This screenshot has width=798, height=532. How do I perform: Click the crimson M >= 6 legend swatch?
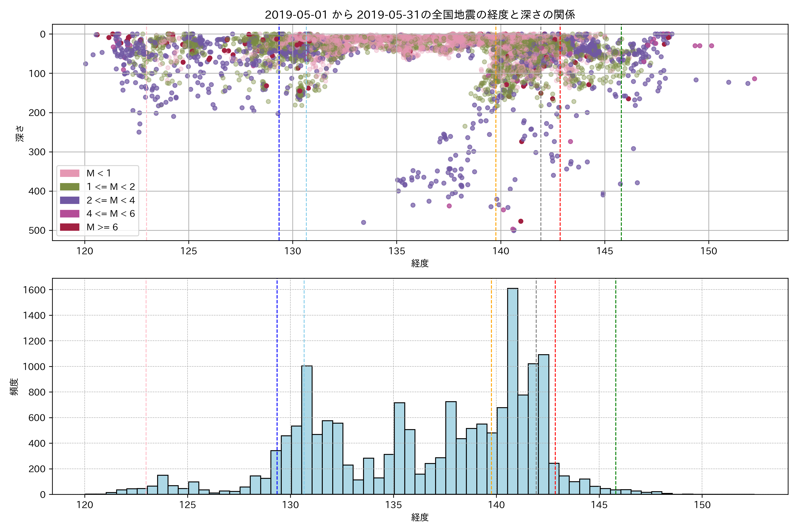tap(70, 227)
